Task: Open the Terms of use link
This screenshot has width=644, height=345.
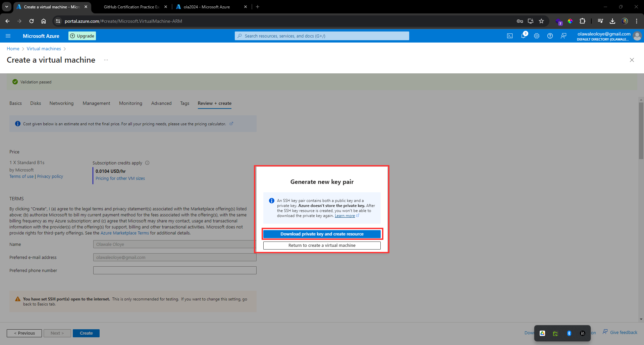Action: click(21, 176)
